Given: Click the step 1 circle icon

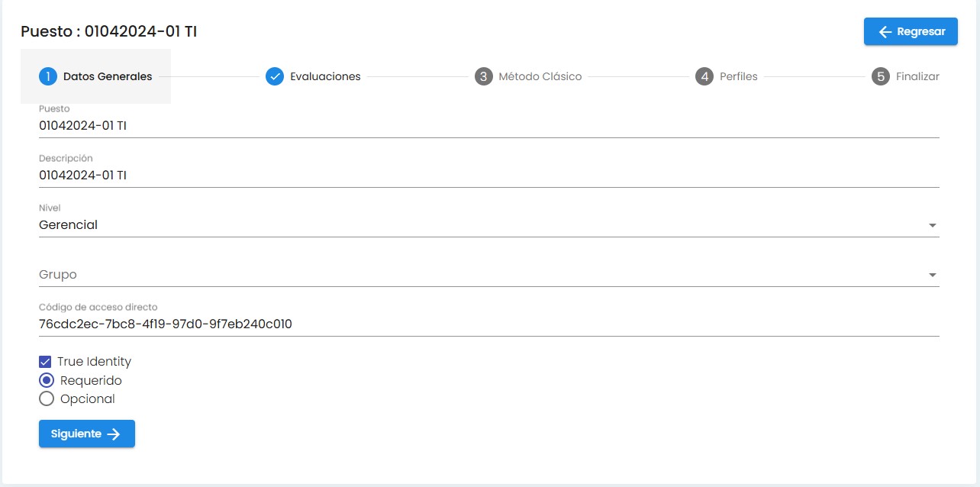Looking at the screenshot, I should pyautogui.click(x=48, y=76).
